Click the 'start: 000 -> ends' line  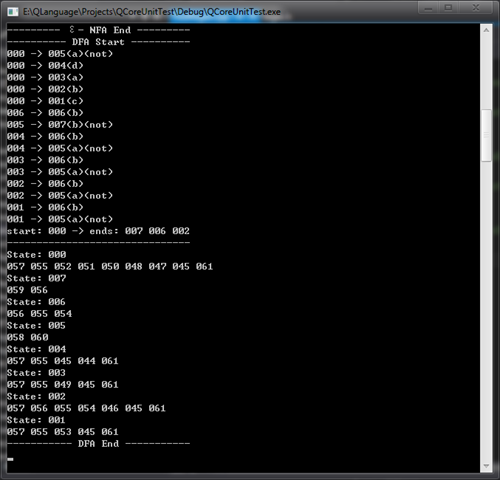(98, 231)
